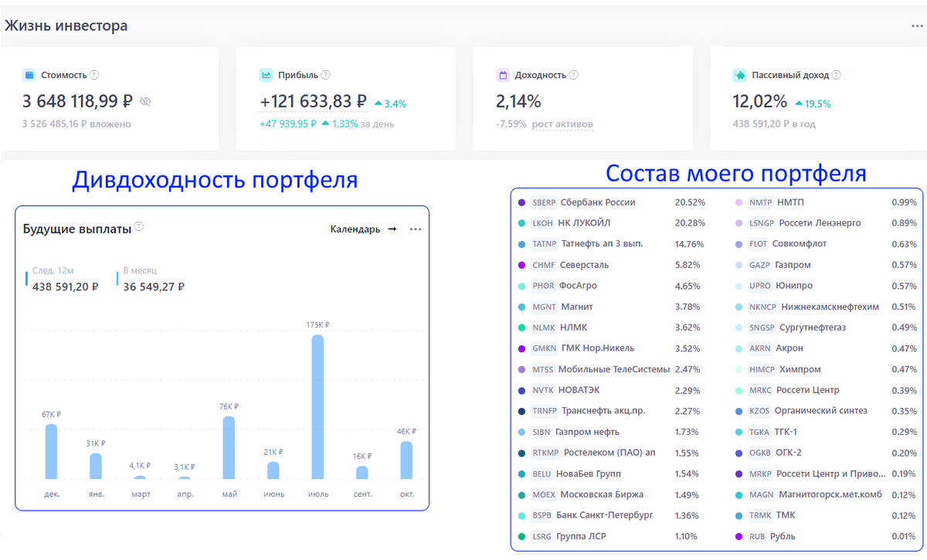Click the help icon beside Будущие выплаты
The width and height of the screenshot is (927, 560).
click(139, 226)
